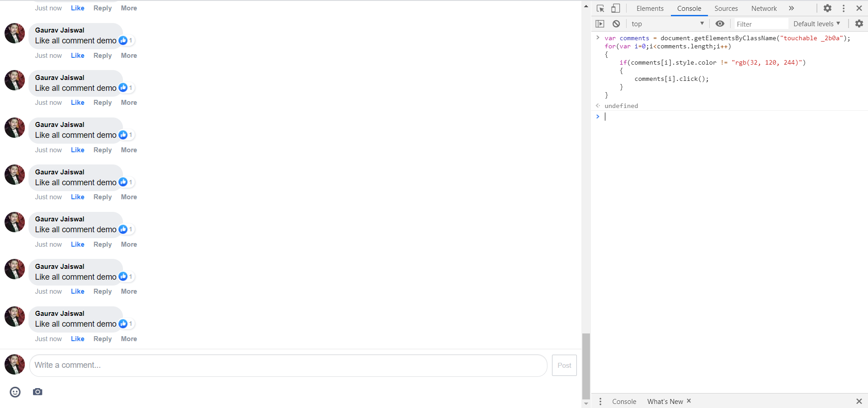Image resolution: width=868 pixels, height=408 pixels.
Task: Focus the Write a comment field
Action: point(288,366)
